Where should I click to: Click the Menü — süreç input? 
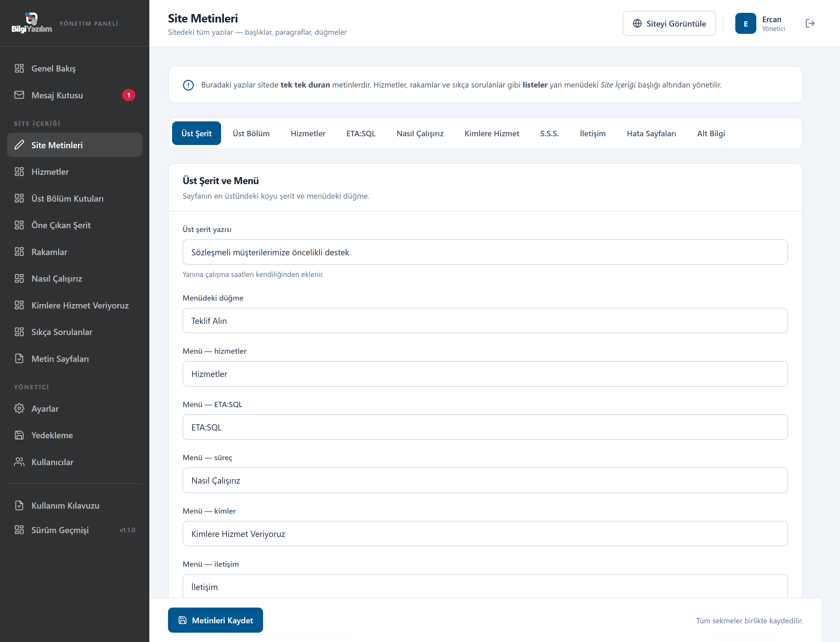click(485, 480)
